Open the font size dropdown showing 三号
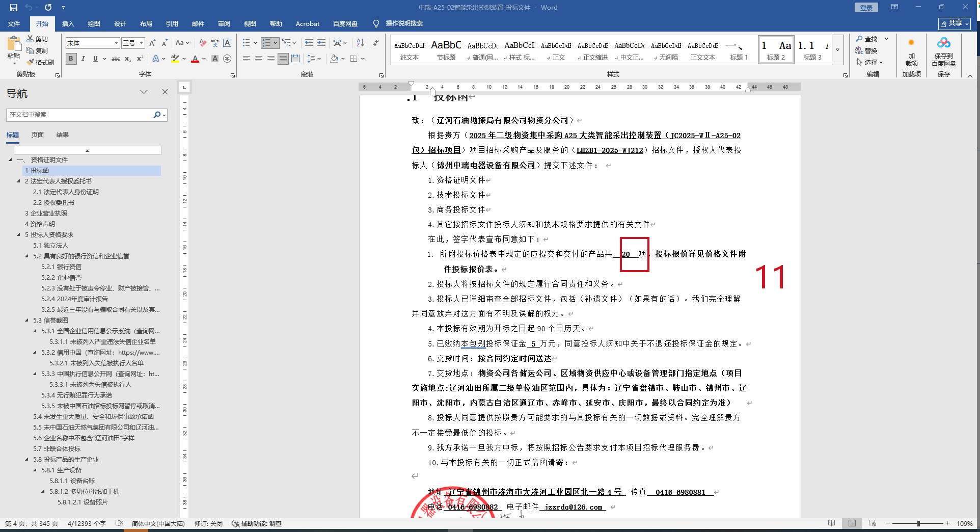This screenshot has width=980, height=532. pyautogui.click(x=142, y=43)
